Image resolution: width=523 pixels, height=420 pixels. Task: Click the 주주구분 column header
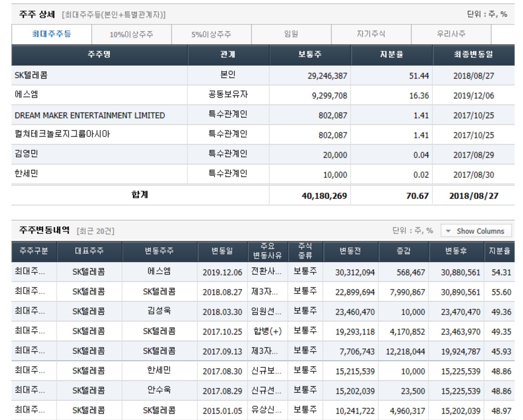(x=34, y=251)
